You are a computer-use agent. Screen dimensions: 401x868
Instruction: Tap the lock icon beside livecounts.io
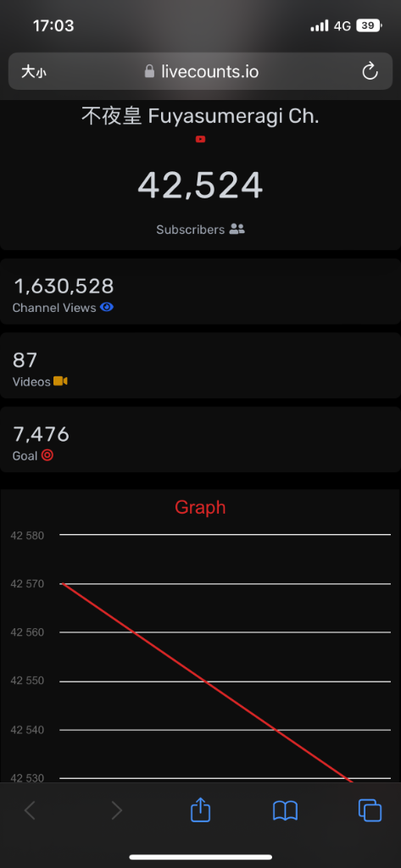click(x=149, y=71)
